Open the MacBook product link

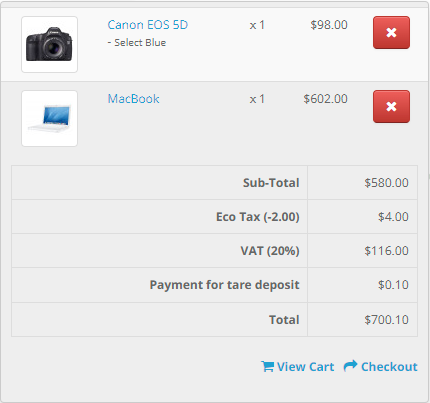click(133, 99)
